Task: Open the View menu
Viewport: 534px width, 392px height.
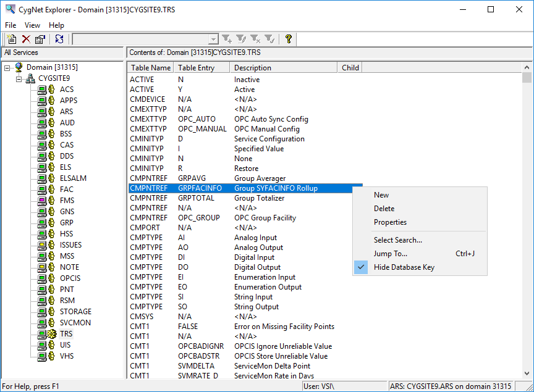Action: tap(32, 25)
